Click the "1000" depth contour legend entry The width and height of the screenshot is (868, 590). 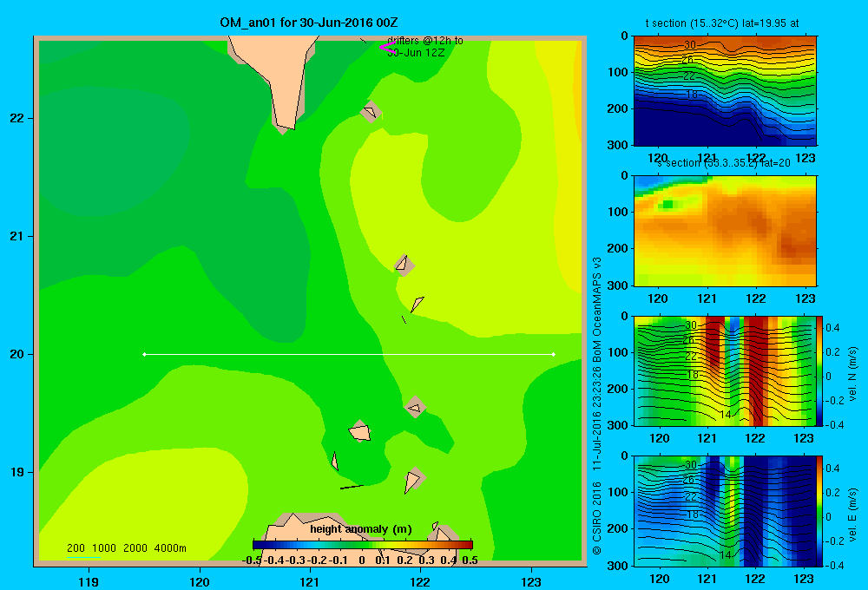[104, 548]
